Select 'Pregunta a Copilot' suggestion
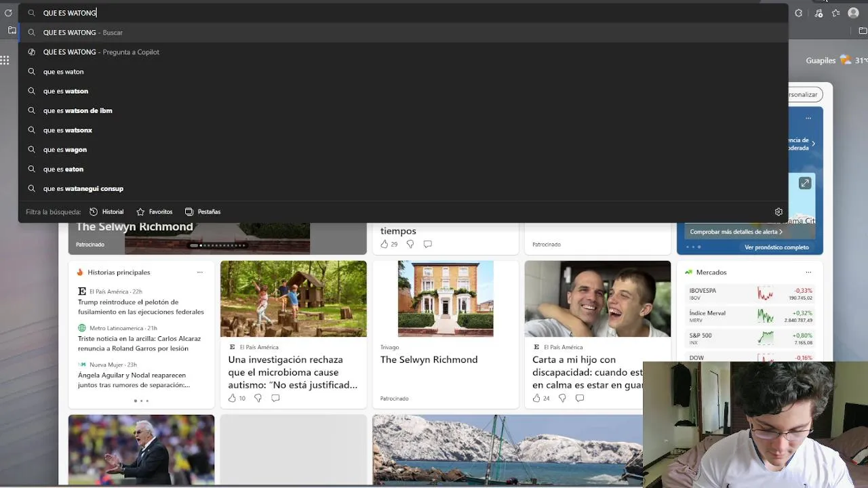 tap(403, 52)
